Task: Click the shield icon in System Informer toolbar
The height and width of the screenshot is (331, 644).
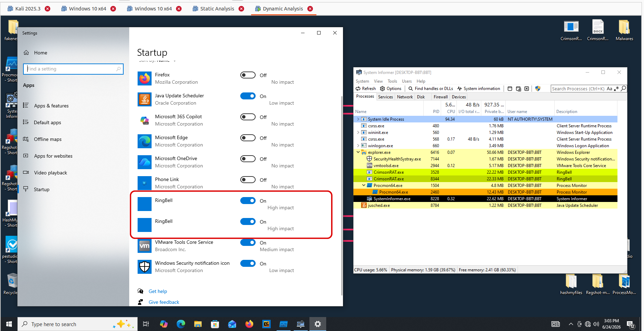Action: (538, 89)
